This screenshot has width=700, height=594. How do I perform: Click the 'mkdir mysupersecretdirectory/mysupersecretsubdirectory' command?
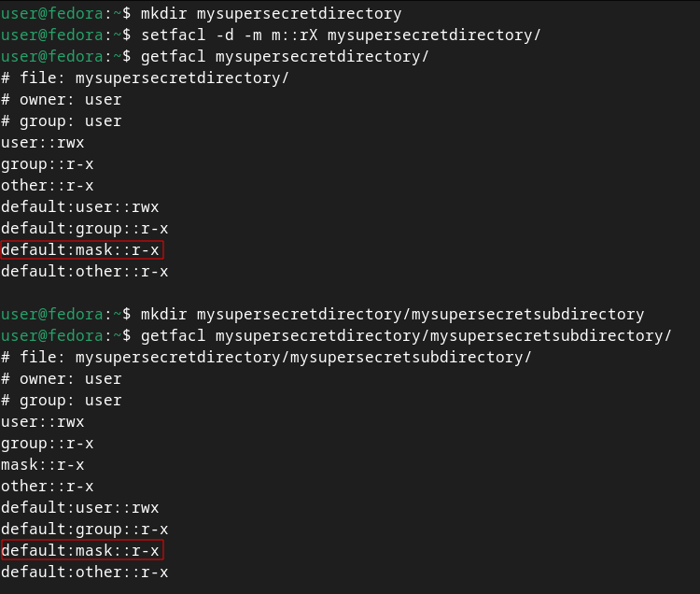[392, 314]
